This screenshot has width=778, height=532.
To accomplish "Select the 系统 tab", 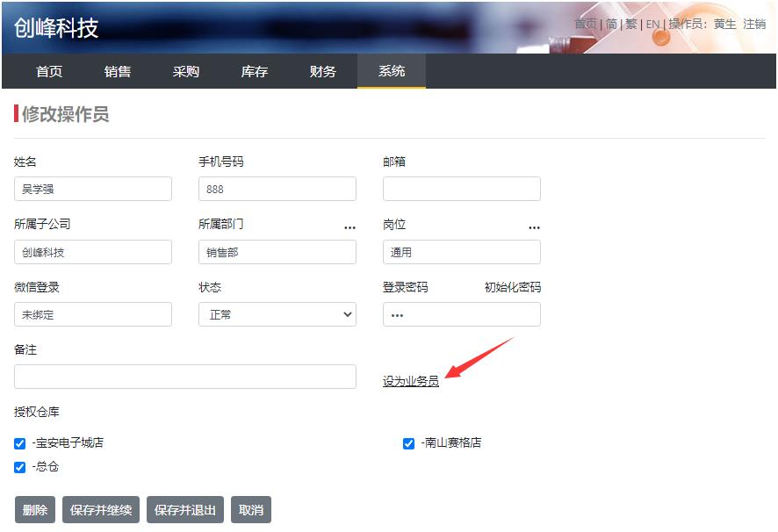I will (392, 71).
